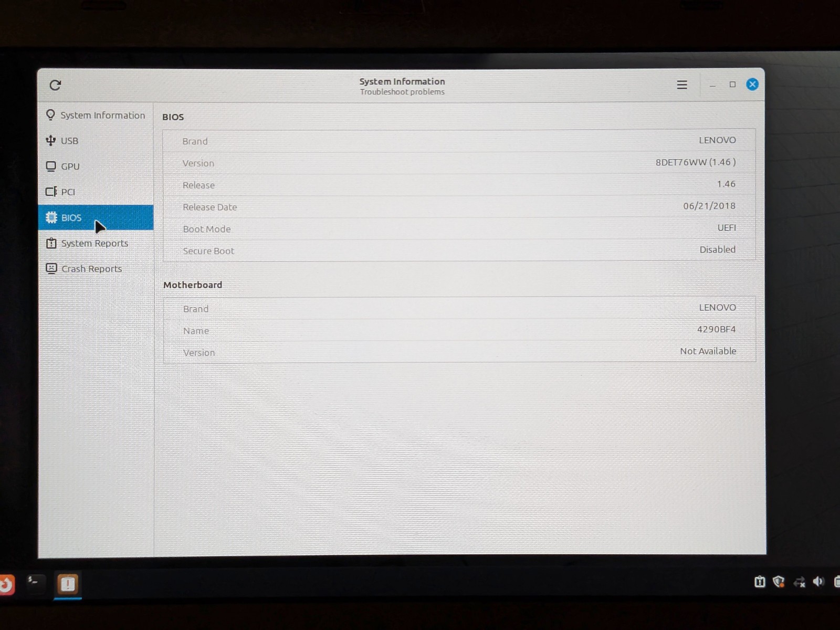The width and height of the screenshot is (840, 630).
Task: Click the release date 06/21/2018
Action: pos(709,206)
